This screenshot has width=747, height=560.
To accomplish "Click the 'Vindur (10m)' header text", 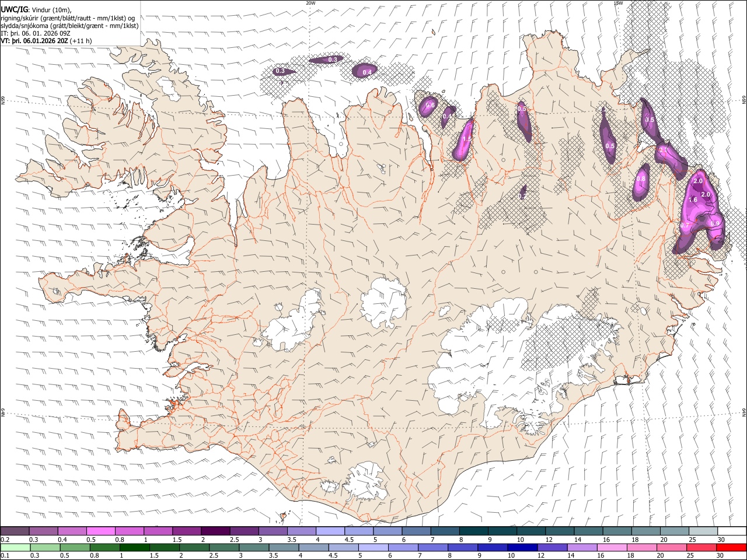I will pos(51,10).
